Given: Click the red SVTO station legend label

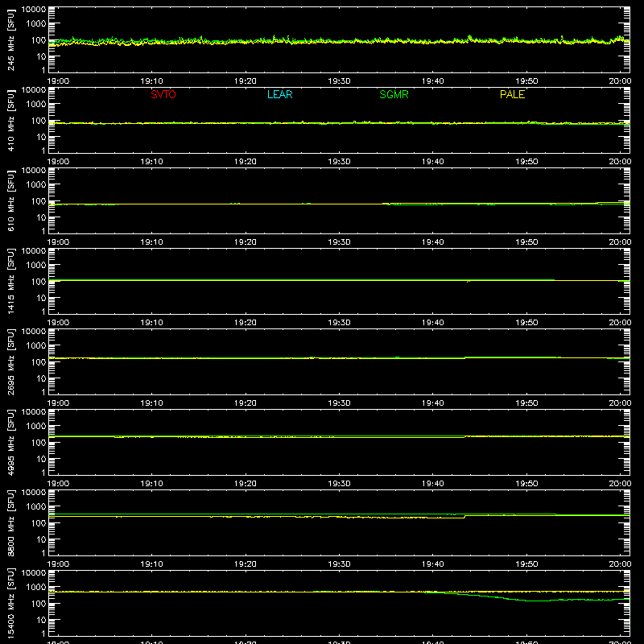Looking at the screenshot, I should [x=163, y=94].
